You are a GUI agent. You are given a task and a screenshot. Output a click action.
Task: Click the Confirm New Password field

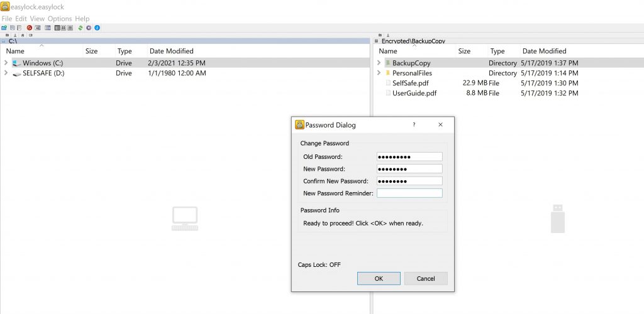point(409,181)
